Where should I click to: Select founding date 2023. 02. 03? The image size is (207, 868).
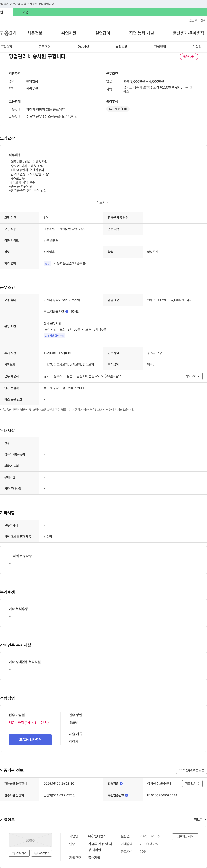pos(150,836)
